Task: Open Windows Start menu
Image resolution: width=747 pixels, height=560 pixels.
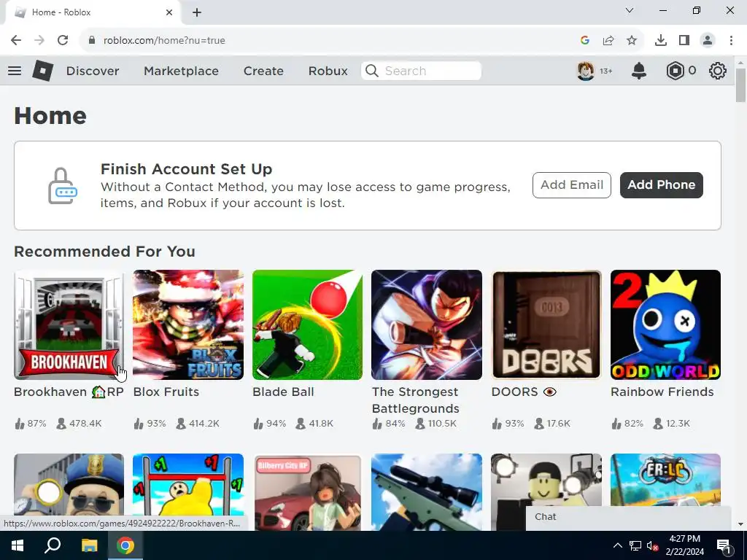Action: 18,545
